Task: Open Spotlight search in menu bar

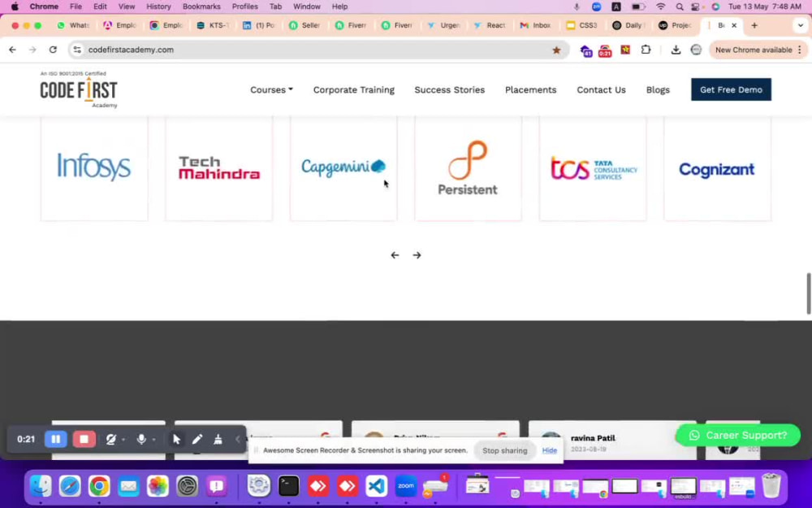Action: click(679, 7)
